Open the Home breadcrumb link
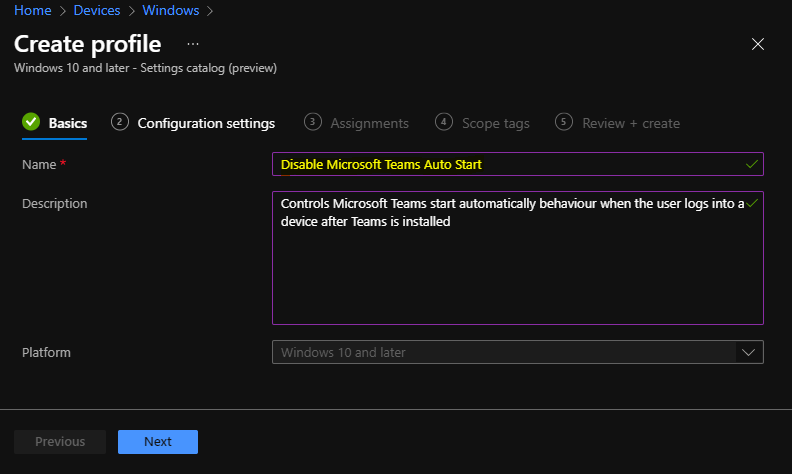The width and height of the screenshot is (793, 476). pos(32,10)
